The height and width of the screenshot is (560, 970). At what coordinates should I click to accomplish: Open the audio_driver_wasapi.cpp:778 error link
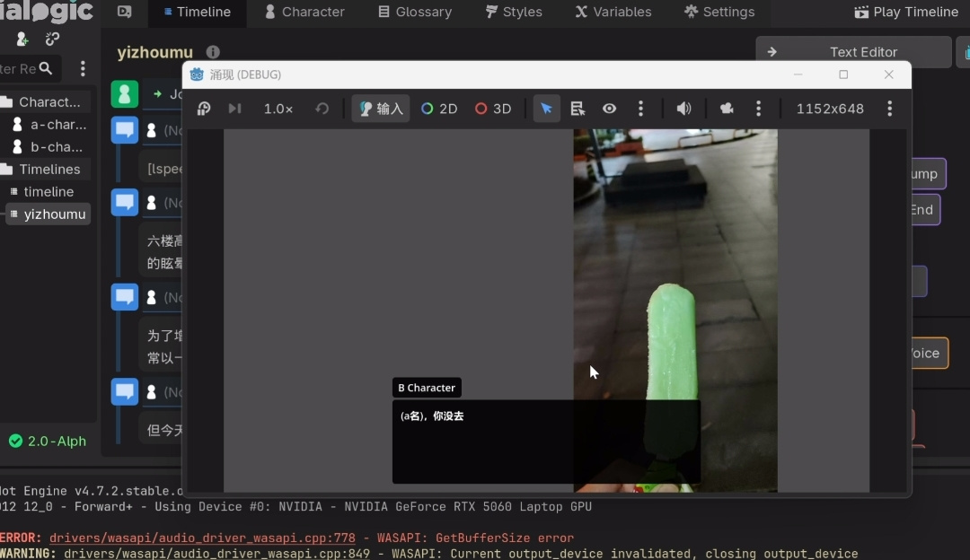[202, 538]
